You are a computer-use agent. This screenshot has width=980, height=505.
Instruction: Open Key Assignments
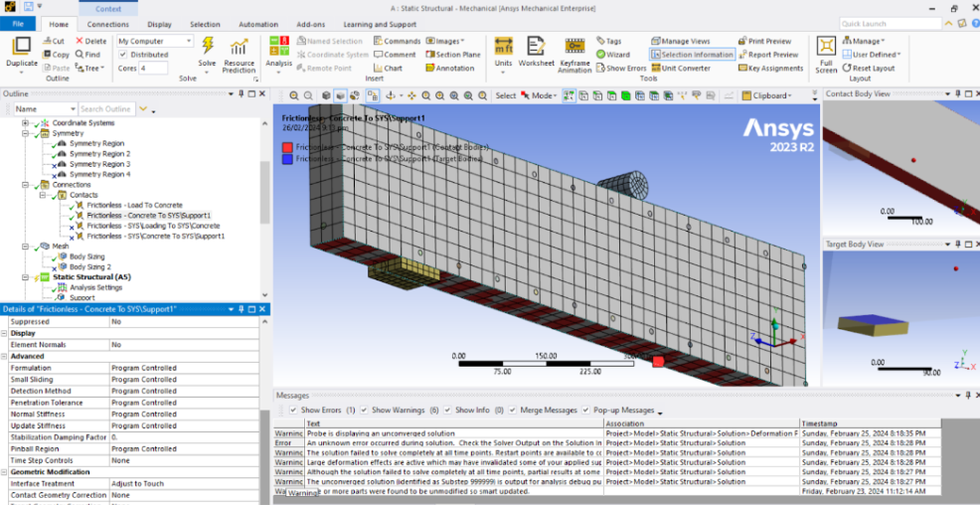pyautogui.click(x=770, y=69)
